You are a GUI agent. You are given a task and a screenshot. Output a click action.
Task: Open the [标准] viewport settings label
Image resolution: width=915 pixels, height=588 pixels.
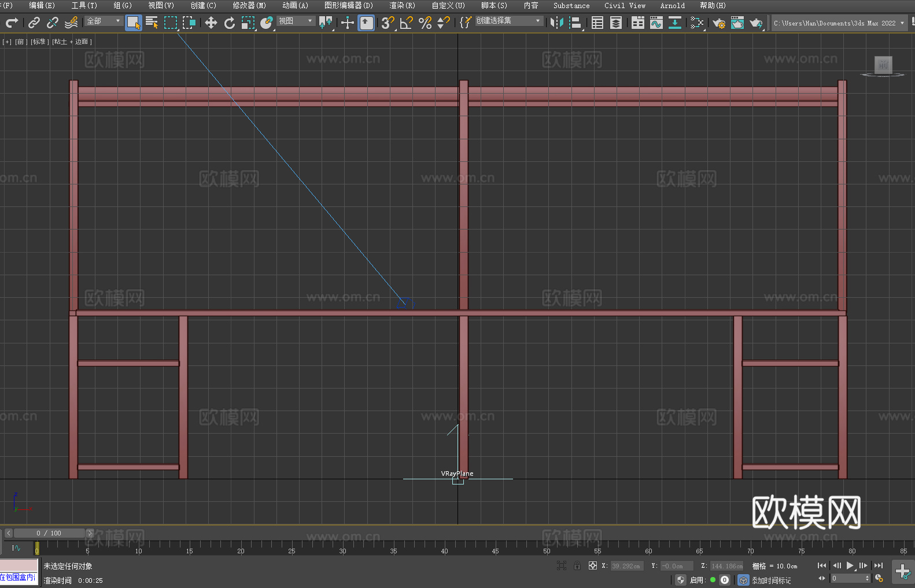[39, 42]
